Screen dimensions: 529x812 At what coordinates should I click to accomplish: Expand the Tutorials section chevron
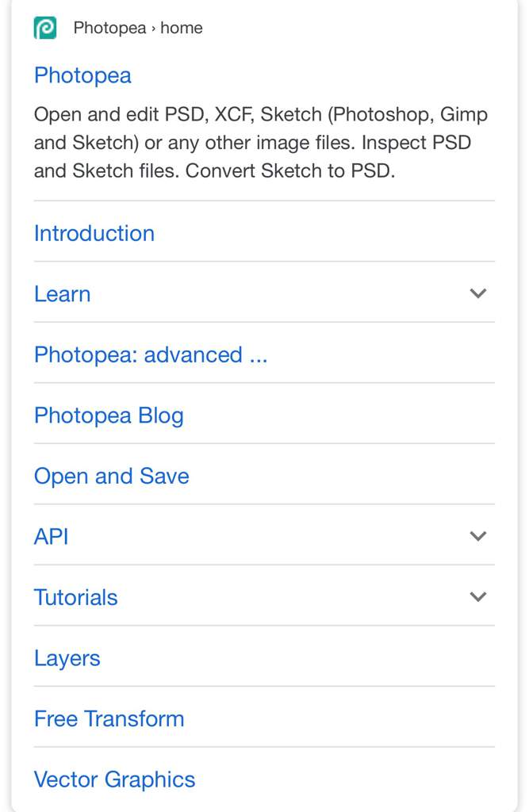[x=477, y=596]
